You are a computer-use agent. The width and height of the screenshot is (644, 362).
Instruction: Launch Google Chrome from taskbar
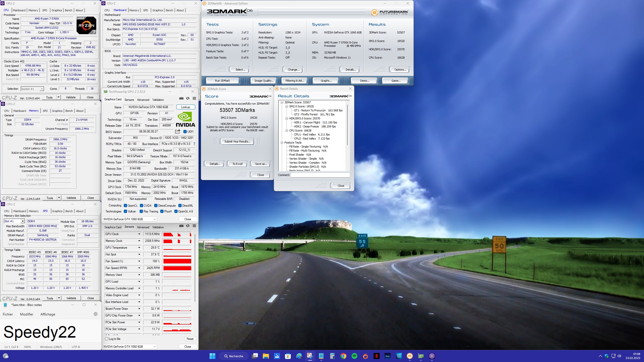click(343, 356)
